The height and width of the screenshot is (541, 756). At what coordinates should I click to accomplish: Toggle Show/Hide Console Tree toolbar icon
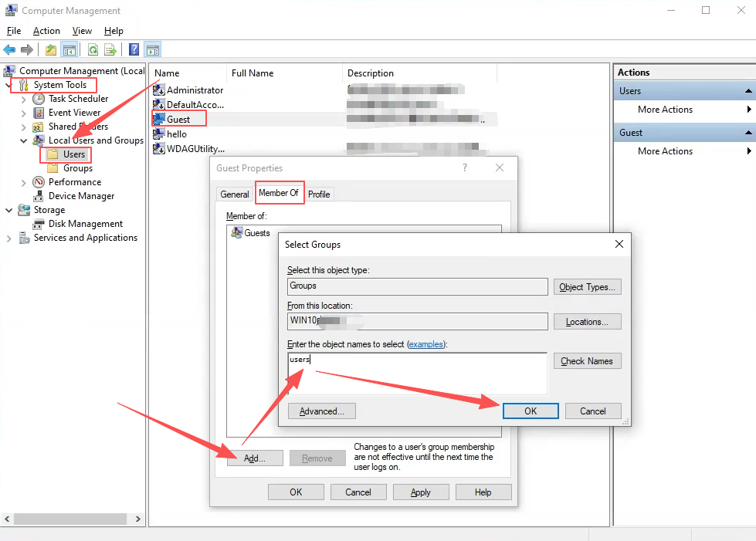click(x=69, y=49)
